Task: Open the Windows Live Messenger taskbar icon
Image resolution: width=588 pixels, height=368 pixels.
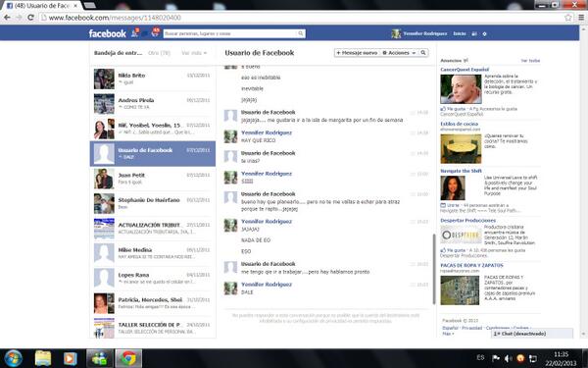Action: (99, 358)
